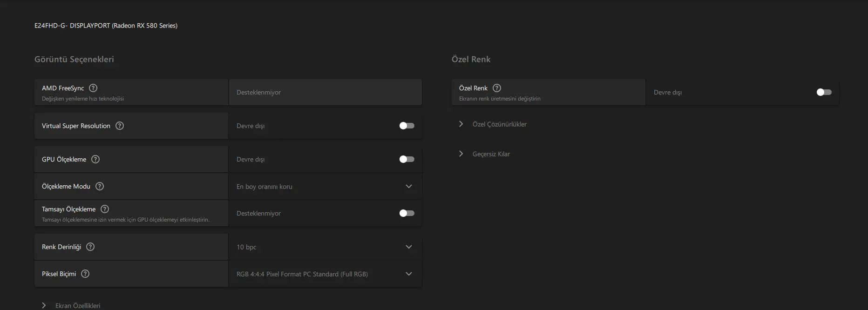Enable the Özel Renk toggle
This screenshot has height=310, width=868.
[824, 92]
